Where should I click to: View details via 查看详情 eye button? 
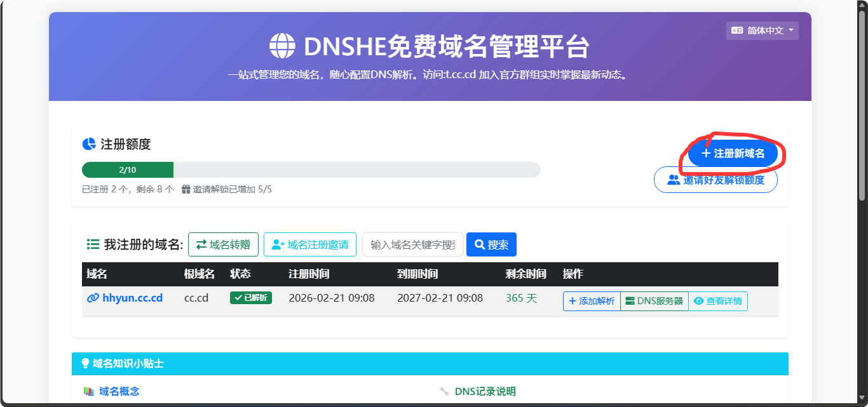click(x=717, y=301)
